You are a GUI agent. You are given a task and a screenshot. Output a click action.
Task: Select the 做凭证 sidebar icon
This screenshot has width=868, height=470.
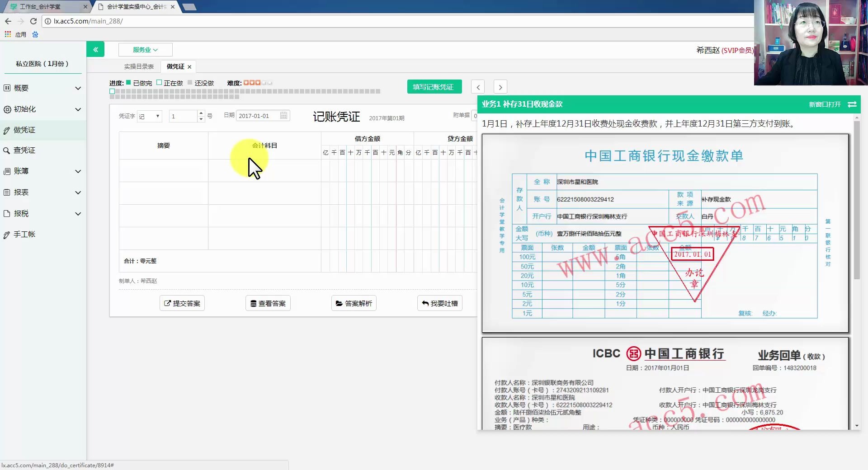[x=7, y=130]
